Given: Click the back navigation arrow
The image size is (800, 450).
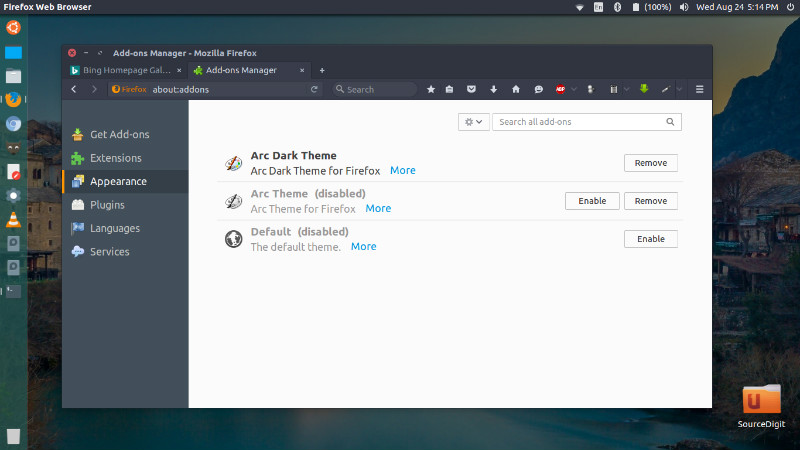Looking at the screenshot, I should 74,89.
